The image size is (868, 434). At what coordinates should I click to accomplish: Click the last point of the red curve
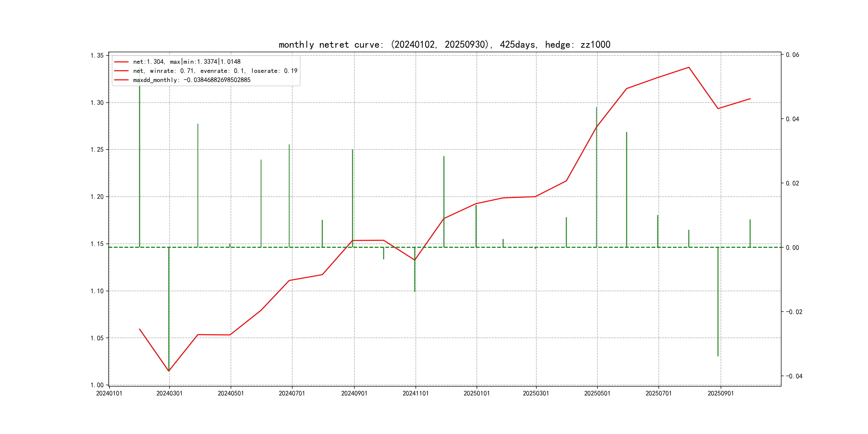click(750, 99)
